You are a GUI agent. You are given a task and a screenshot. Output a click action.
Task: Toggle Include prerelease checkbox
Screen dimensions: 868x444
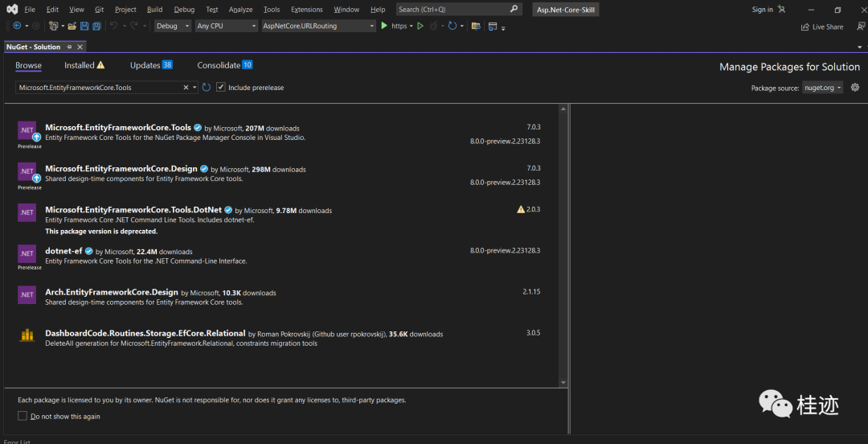click(x=221, y=88)
